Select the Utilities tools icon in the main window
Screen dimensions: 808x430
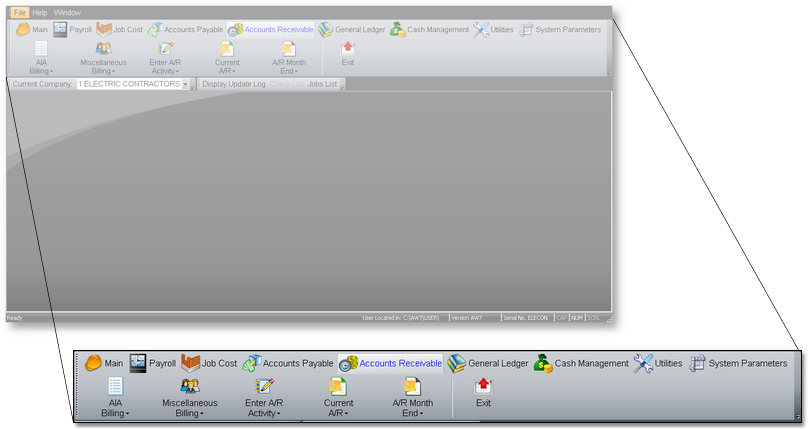tap(481, 29)
